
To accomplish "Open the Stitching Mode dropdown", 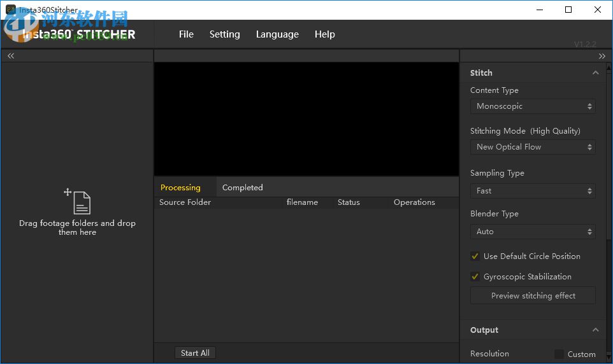I will [x=533, y=147].
